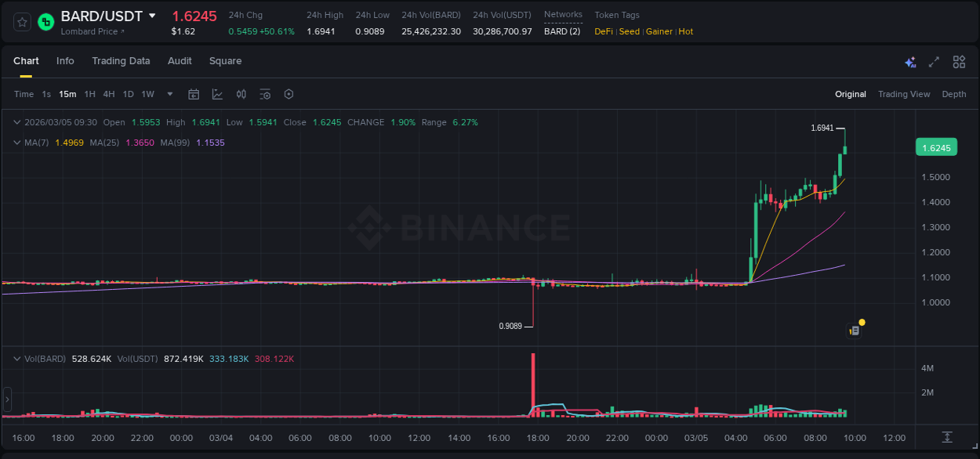Expand chart to fullscreen mode

tap(934, 61)
